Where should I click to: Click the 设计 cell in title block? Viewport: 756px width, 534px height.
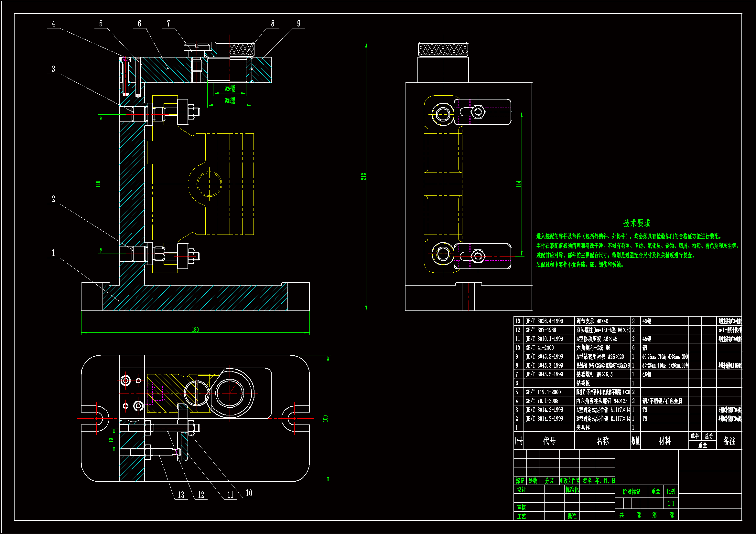pos(521,490)
